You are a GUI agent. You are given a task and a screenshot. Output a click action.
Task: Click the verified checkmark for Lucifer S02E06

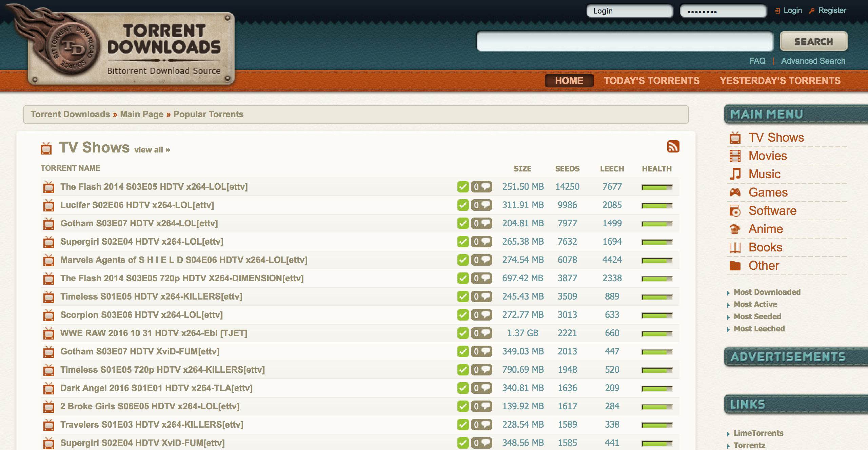click(x=463, y=205)
